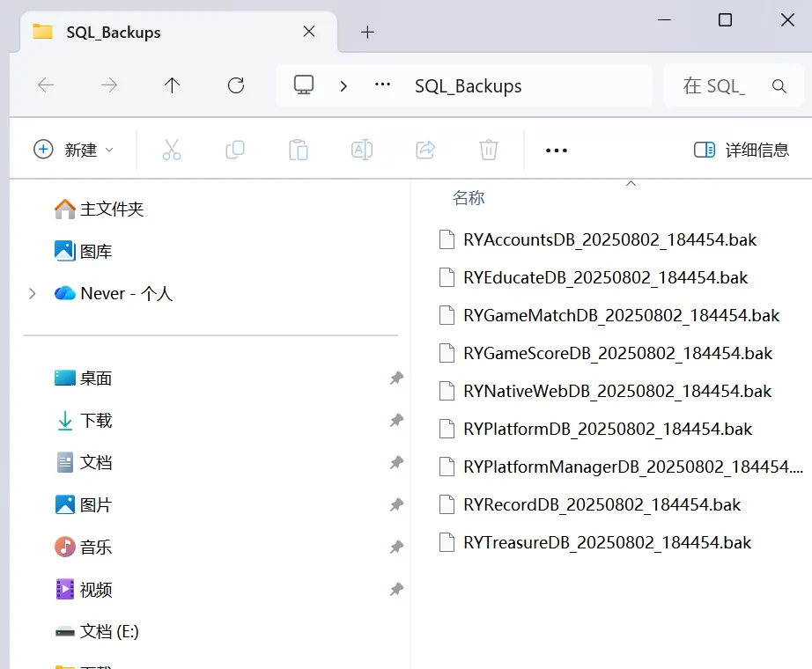
Task: Open 视频 Videos in sidebar
Action: coord(84,589)
